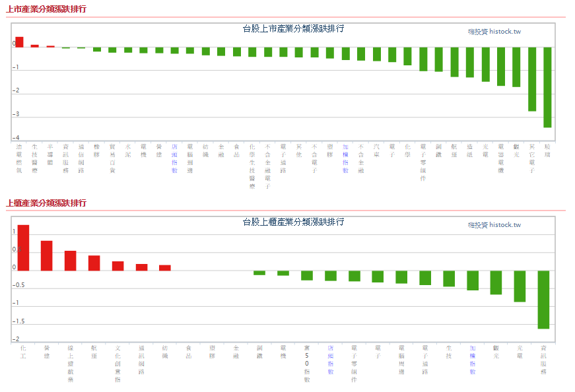
Task: Select the 造紙 industry label
Action: click(x=469, y=150)
